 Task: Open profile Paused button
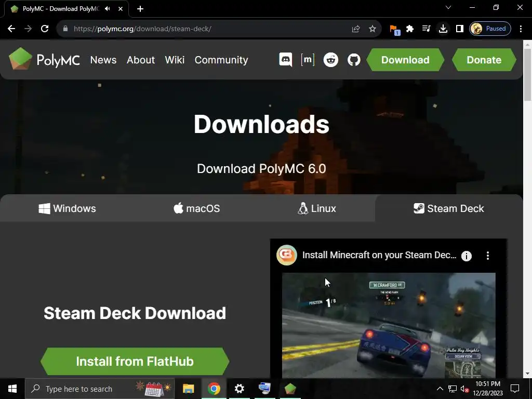(x=490, y=29)
